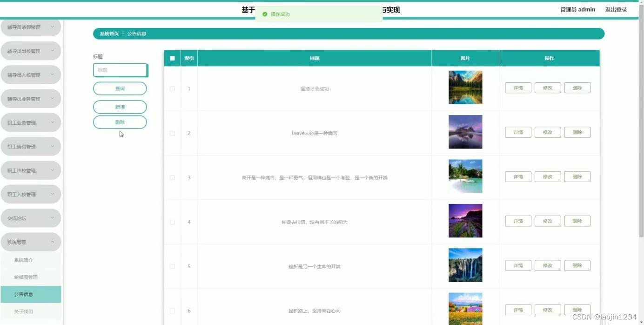
Task: Expand 辅导员入校管理 sidebar menu
Action: point(31,75)
